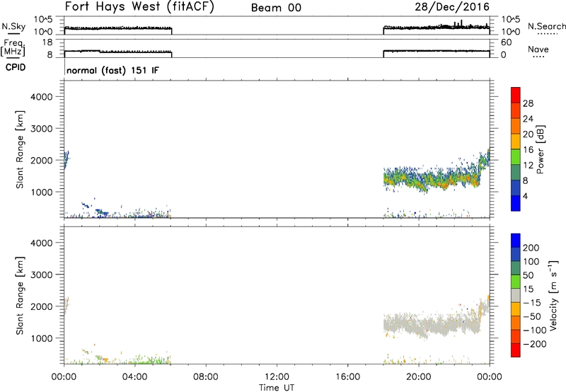
Task: Click the 12:00 time tick label
Action: point(277,377)
